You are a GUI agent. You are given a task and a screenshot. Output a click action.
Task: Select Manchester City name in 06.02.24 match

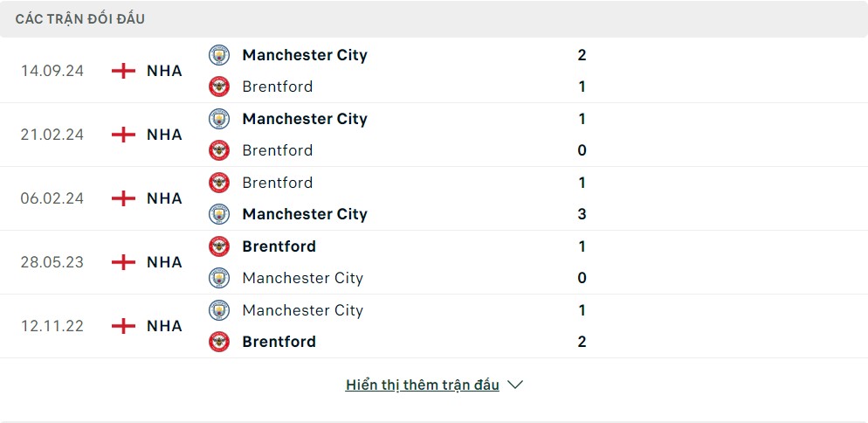[305, 214]
